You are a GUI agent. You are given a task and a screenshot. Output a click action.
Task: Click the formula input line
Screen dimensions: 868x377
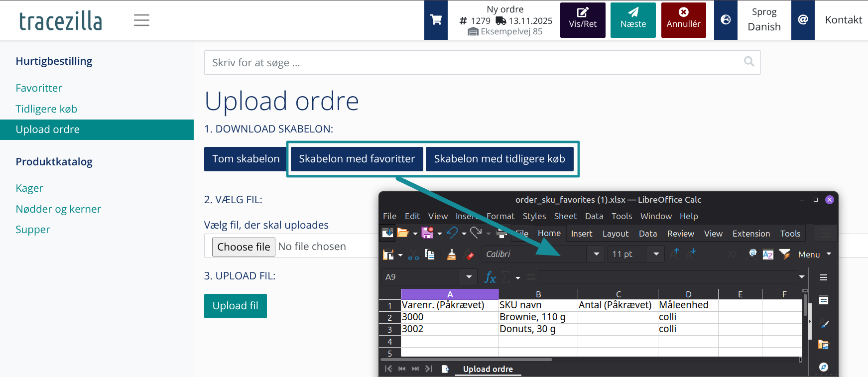pos(668,277)
